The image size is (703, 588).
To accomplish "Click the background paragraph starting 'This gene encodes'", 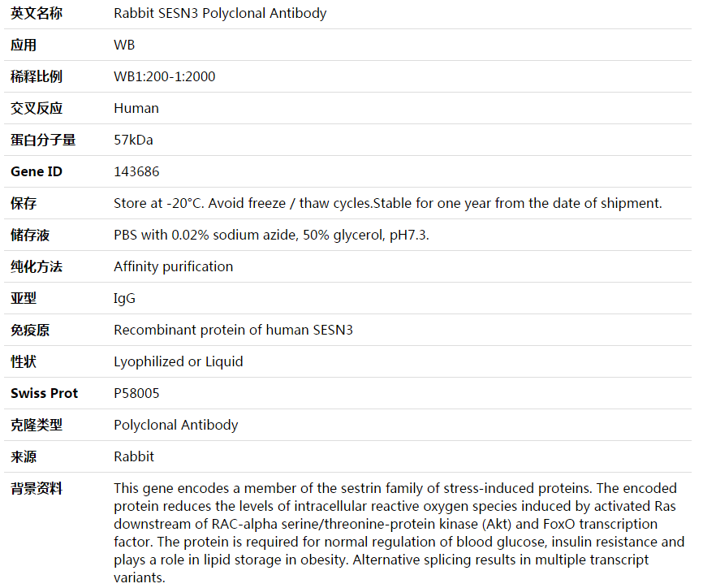I will point(399,533).
